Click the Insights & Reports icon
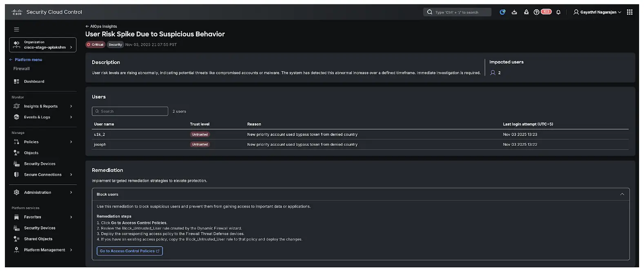The height and width of the screenshot is (271, 644). pos(17,106)
